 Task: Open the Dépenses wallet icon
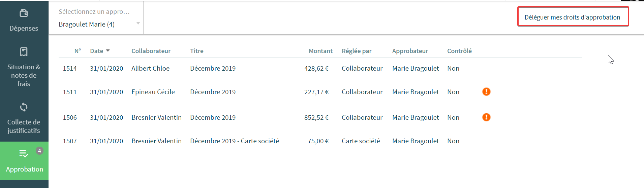click(24, 13)
